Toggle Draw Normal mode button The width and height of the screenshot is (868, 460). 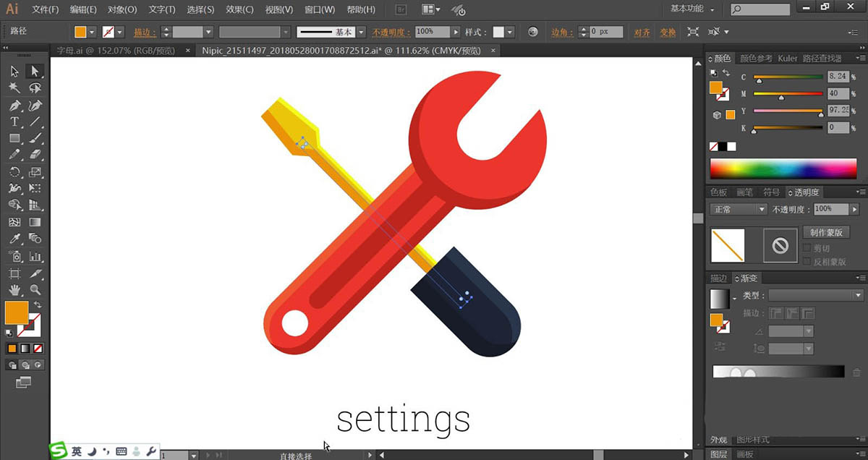click(x=12, y=365)
